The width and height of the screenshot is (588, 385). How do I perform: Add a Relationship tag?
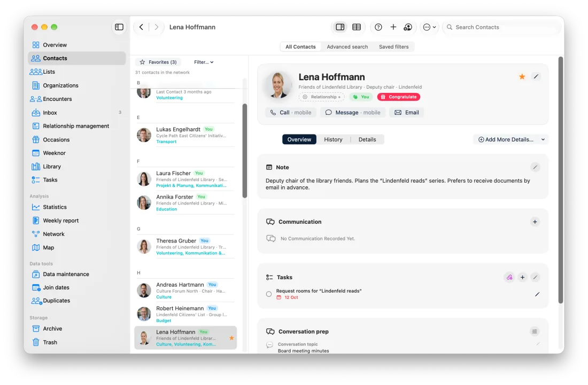click(x=322, y=97)
